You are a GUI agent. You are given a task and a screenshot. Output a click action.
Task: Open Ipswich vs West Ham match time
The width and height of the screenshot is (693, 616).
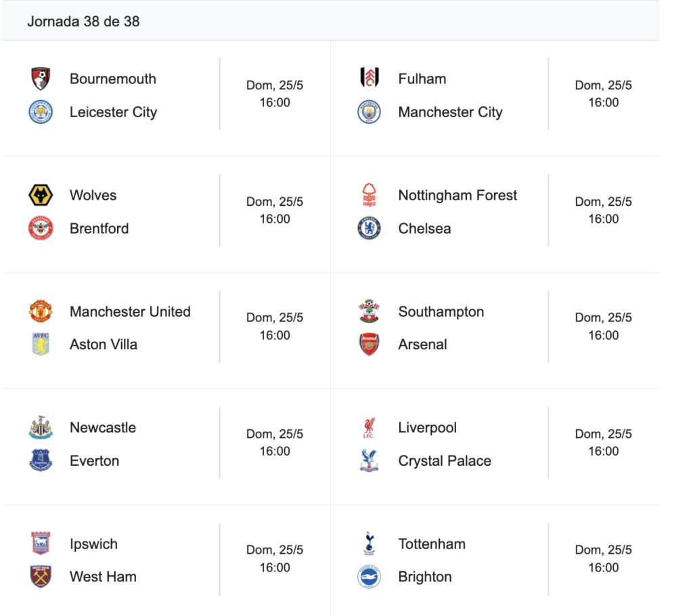[275, 567]
